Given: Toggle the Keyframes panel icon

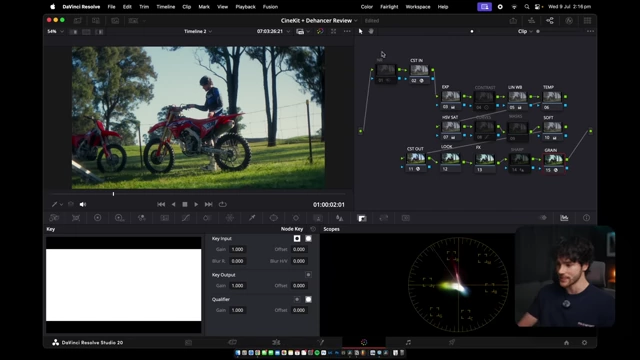Looking at the screenshot, I should pyautogui.click(x=543, y=218).
